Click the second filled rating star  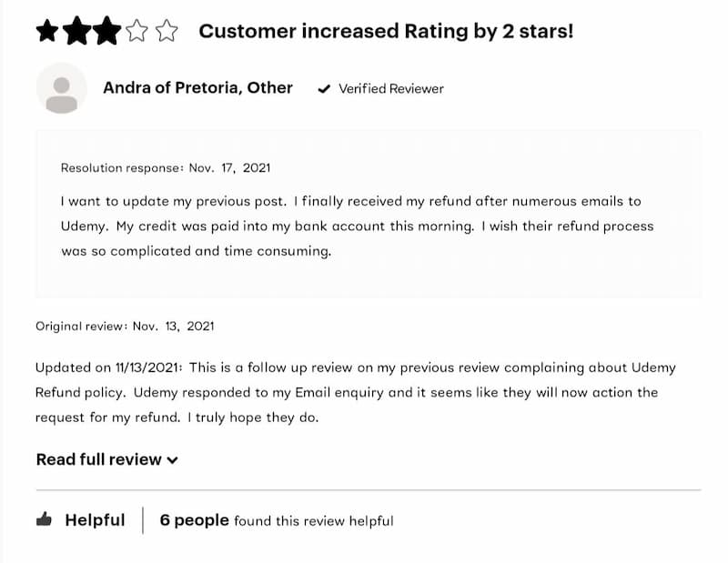(77, 31)
